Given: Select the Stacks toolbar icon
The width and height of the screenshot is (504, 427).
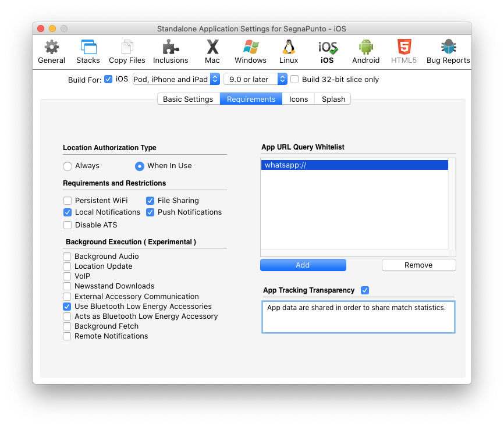Looking at the screenshot, I should coord(88,51).
